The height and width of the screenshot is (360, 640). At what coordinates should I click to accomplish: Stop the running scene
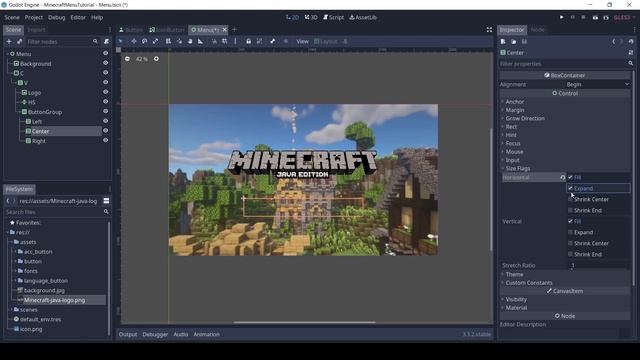(x=583, y=17)
